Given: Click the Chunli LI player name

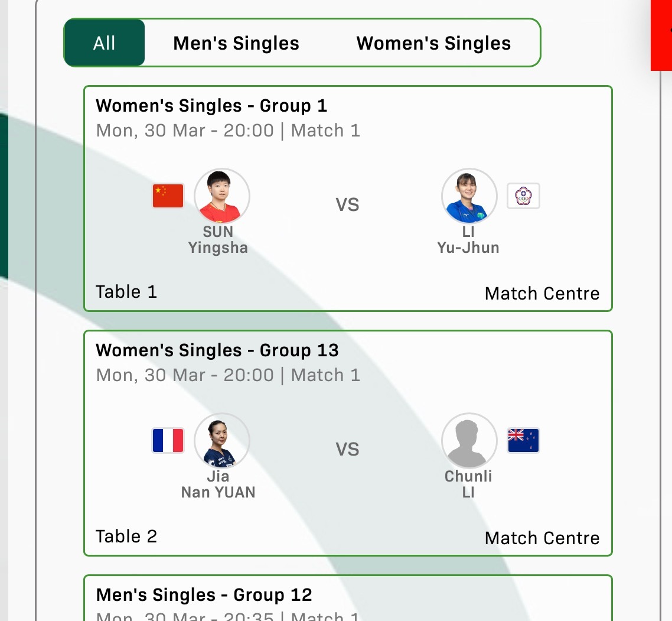Looking at the screenshot, I should click(x=468, y=484).
